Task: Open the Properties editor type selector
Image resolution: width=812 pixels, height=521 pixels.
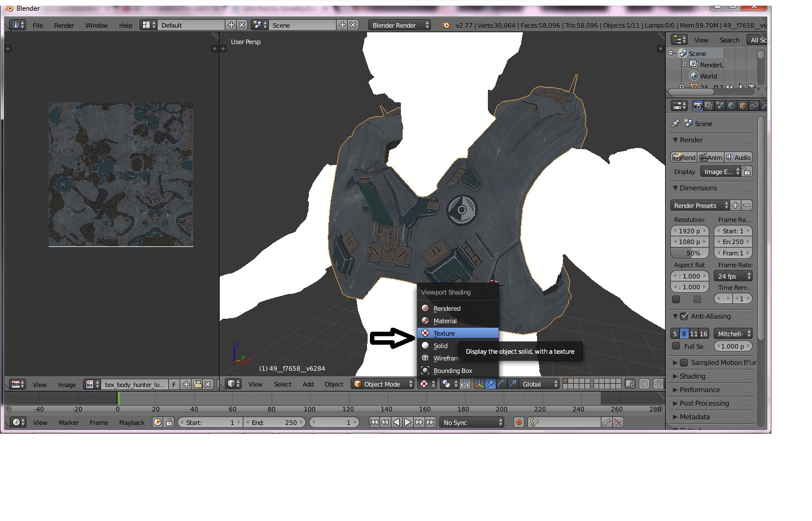Action: tap(679, 106)
